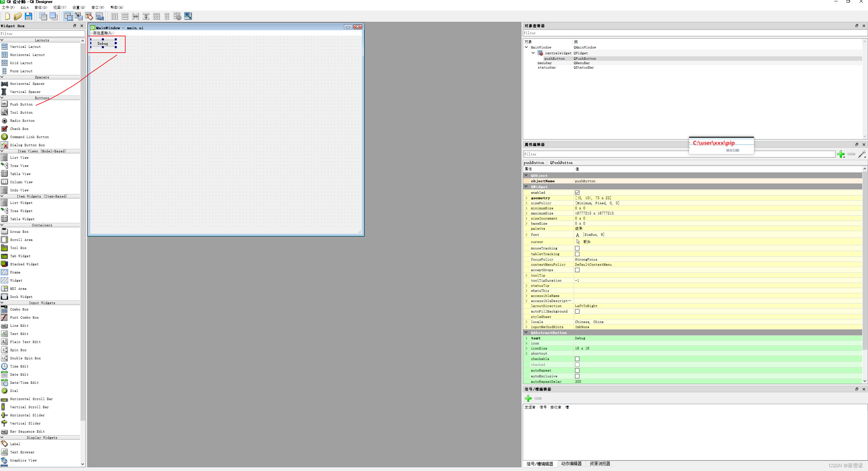This screenshot has width=868, height=471.
Task: Click 在这里输入 menu placeholder in MainWindow
Action: (x=102, y=33)
